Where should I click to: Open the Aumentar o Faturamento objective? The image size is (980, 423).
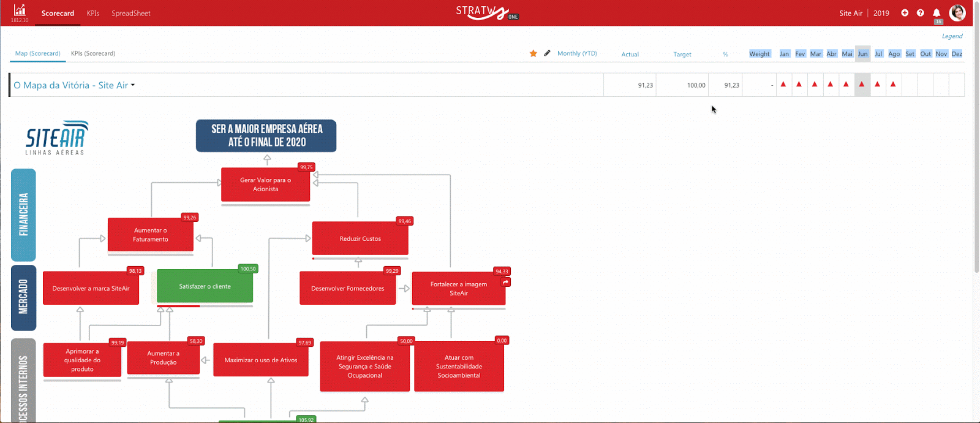[151, 235]
